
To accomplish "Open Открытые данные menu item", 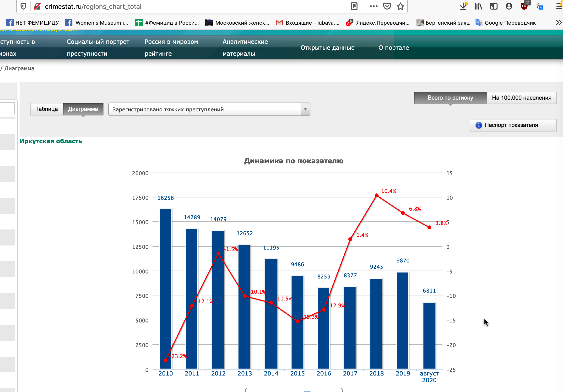I will pos(328,48).
